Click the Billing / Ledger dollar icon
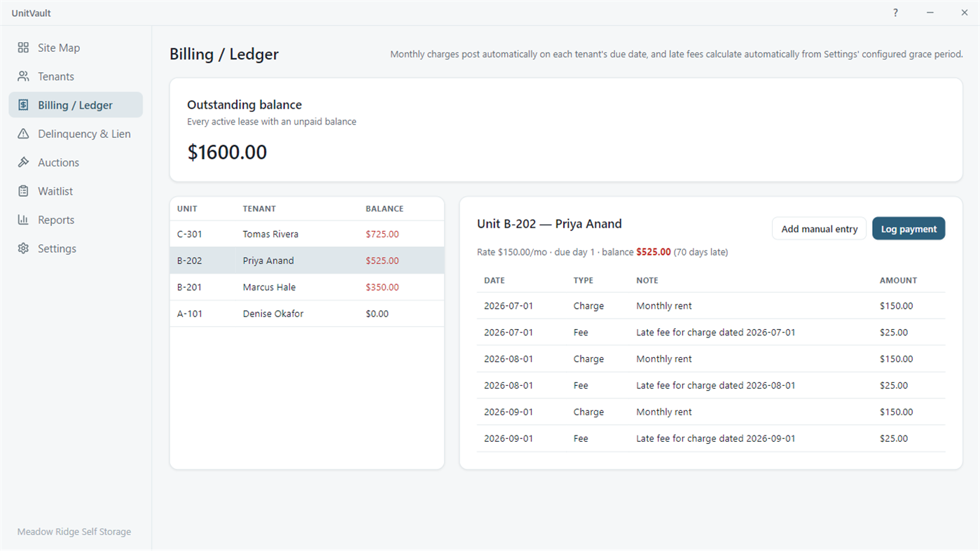The width and height of the screenshot is (980, 551). coord(23,105)
